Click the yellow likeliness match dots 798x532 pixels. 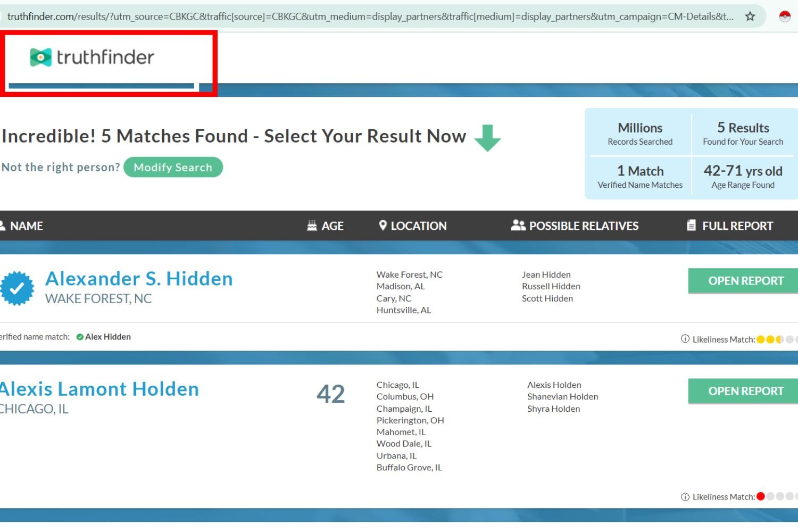click(770, 339)
